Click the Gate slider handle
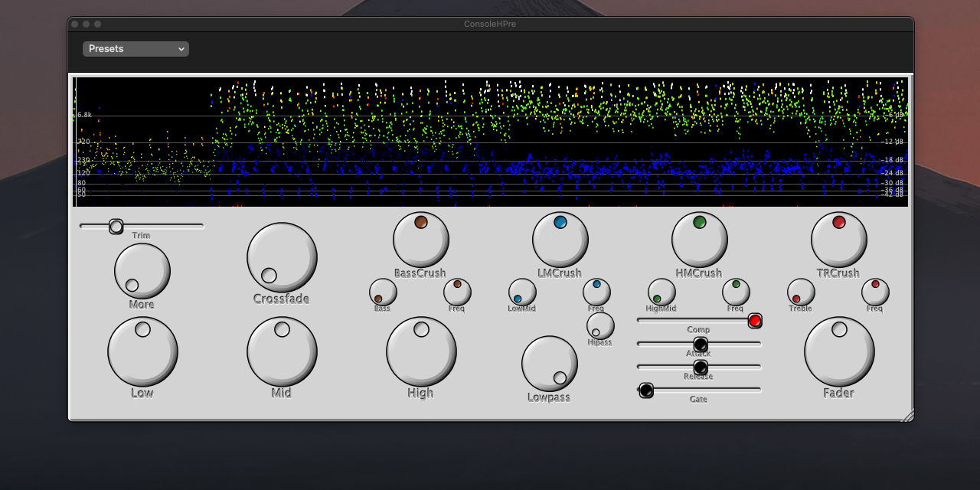 pos(646,390)
